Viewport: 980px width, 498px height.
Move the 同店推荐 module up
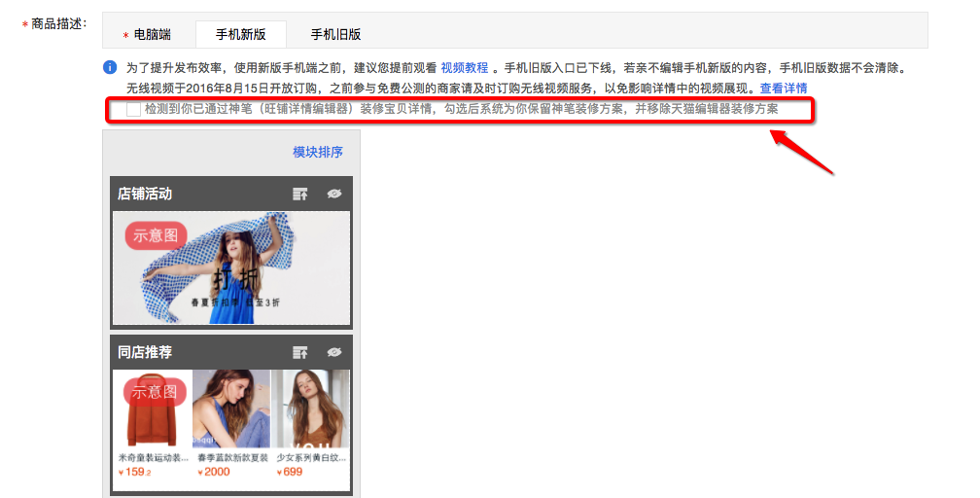point(300,352)
